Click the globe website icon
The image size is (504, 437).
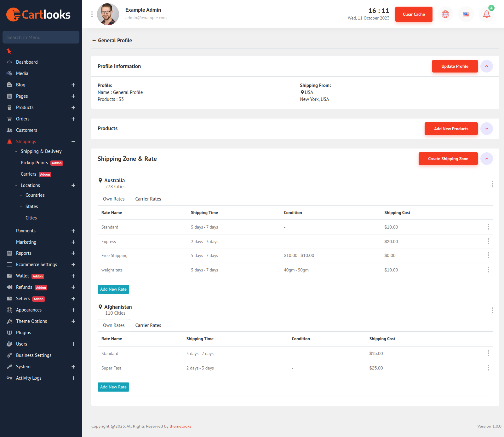click(x=445, y=14)
